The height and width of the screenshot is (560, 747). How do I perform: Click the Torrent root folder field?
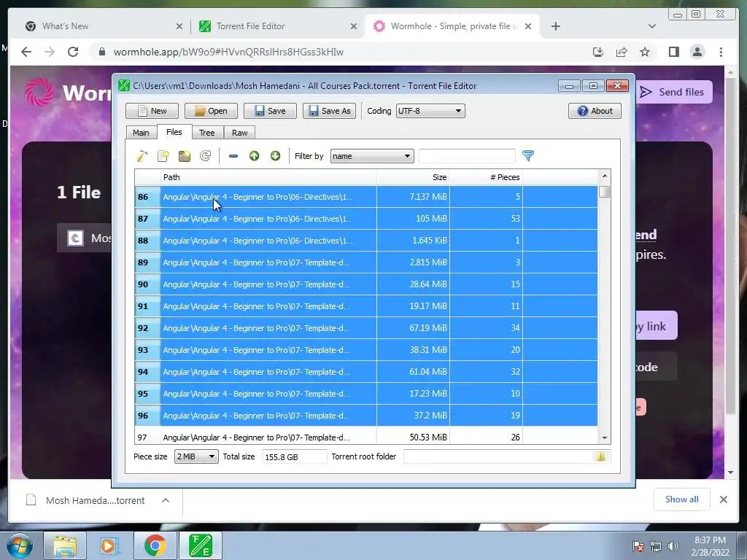498,456
